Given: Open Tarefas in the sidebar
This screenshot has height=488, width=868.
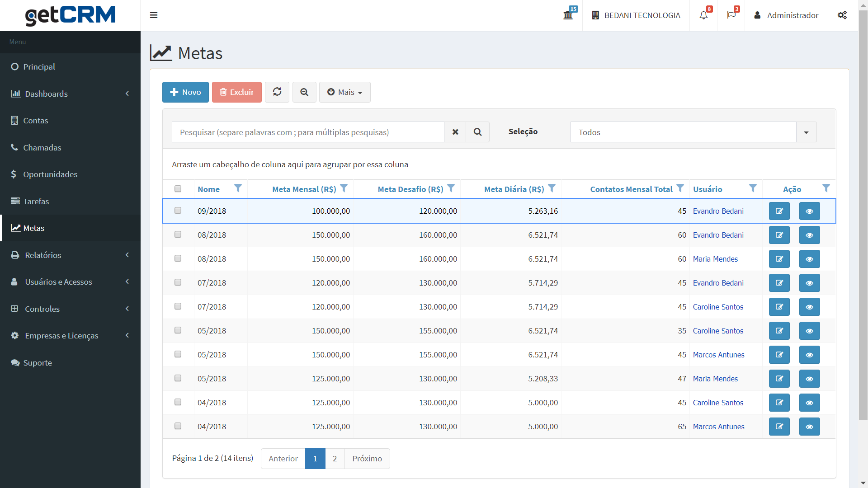Looking at the screenshot, I should click(x=70, y=201).
